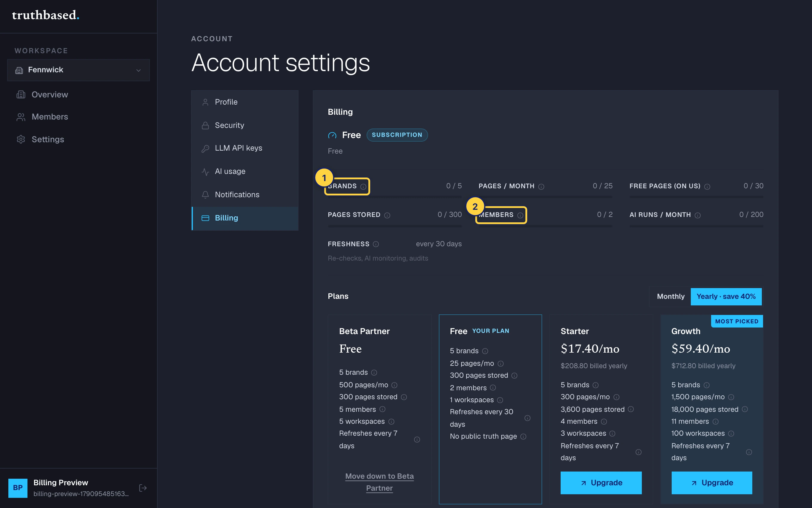Select the Billing settings tab
The height and width of the screenshot is (508, 812).
tap(245, 218)
